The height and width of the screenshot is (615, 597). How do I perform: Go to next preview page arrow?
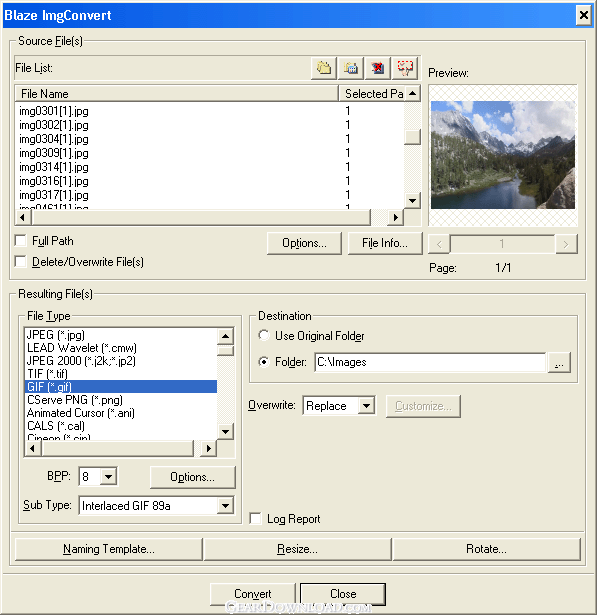click(x=566, y=244)
